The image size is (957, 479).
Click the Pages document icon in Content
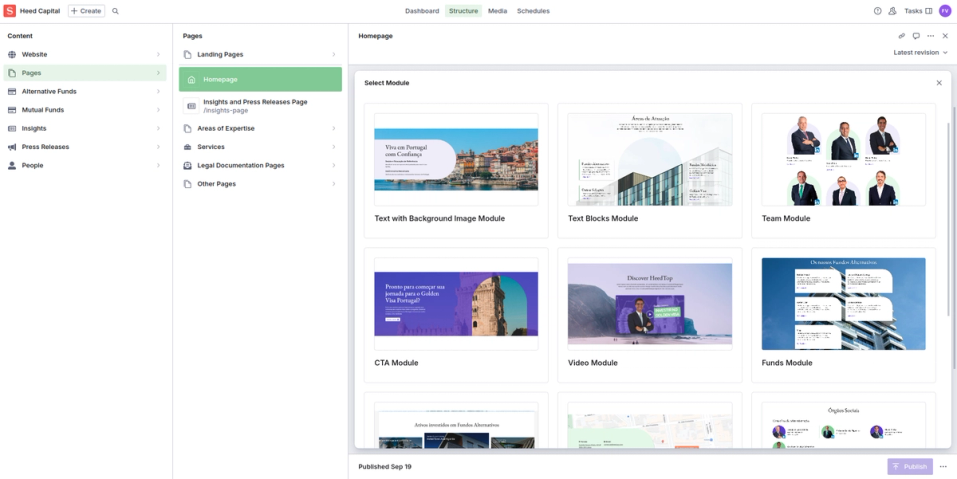[x=12, y=73]
